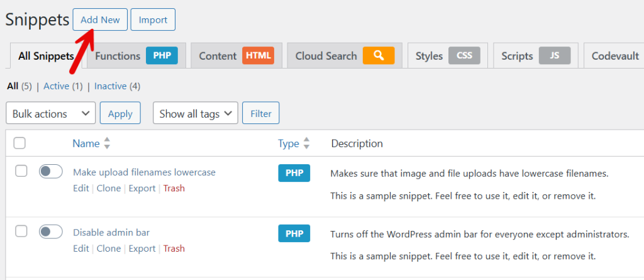Open the All Snippets tab
The width and height of the screenshot is (644, 280).
click(x=46, y=56)
